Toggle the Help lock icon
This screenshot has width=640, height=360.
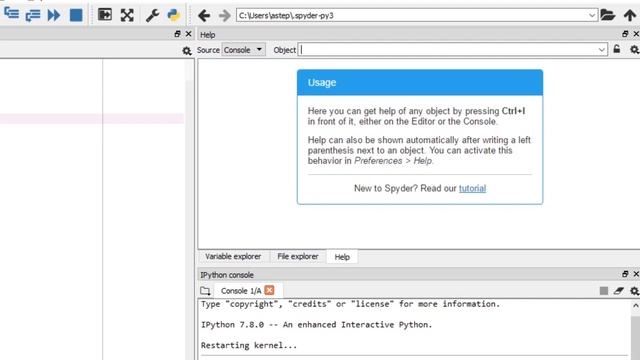pyautogui.click(x=617, y=49)
